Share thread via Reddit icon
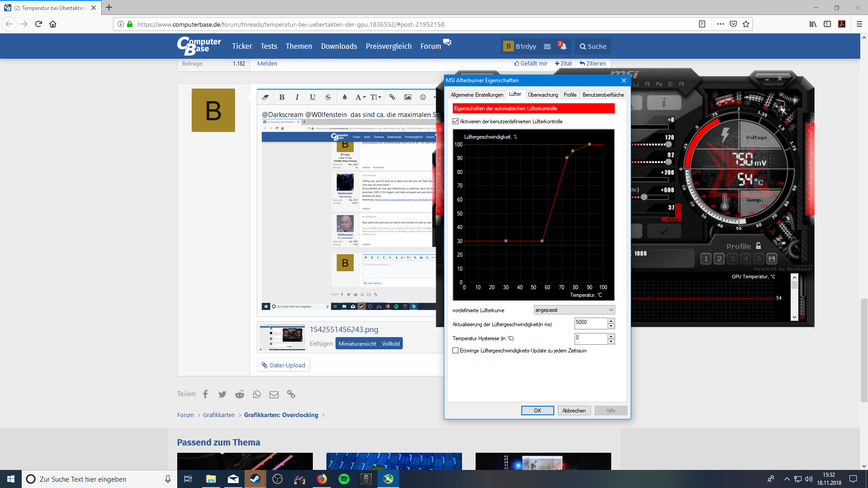Viewport: 868px width, 488px height. [x=240, y=394]
